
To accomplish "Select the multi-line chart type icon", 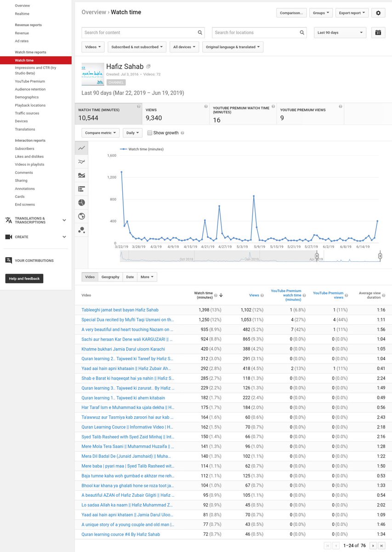I will [82, 162].
